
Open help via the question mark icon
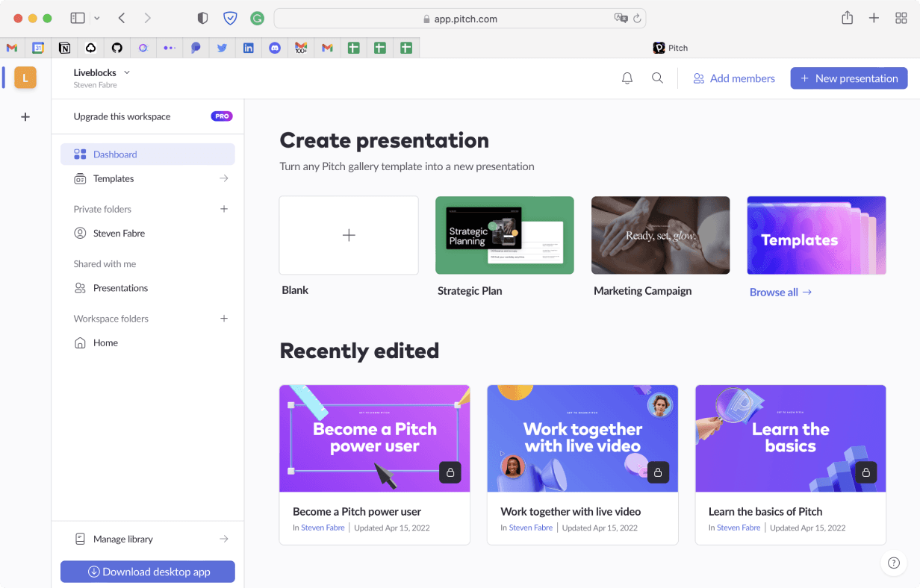[x=893, y=563]
